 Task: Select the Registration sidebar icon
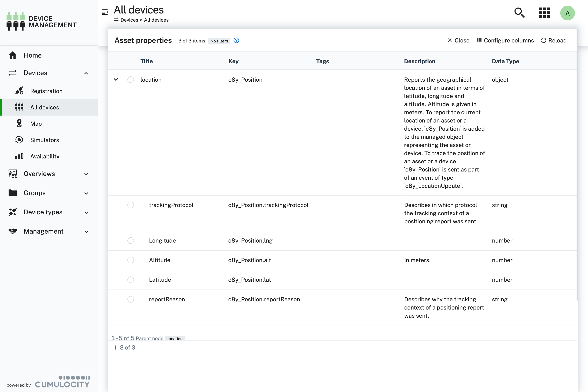pos(19,91)
